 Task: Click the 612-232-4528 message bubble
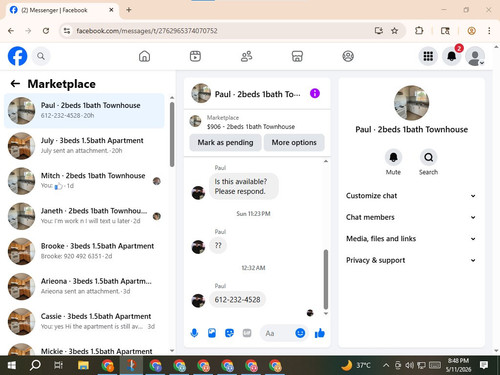(x=237, y=300)
